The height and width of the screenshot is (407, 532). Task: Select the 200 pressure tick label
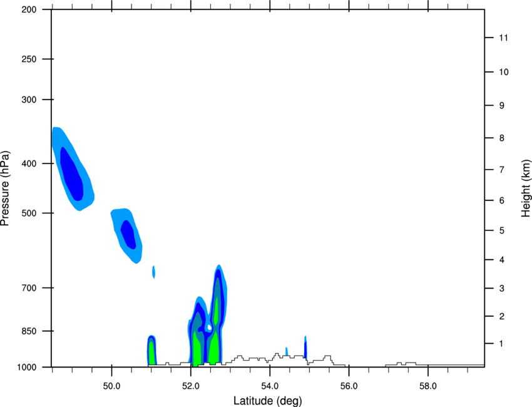click(x=29, y=10)
